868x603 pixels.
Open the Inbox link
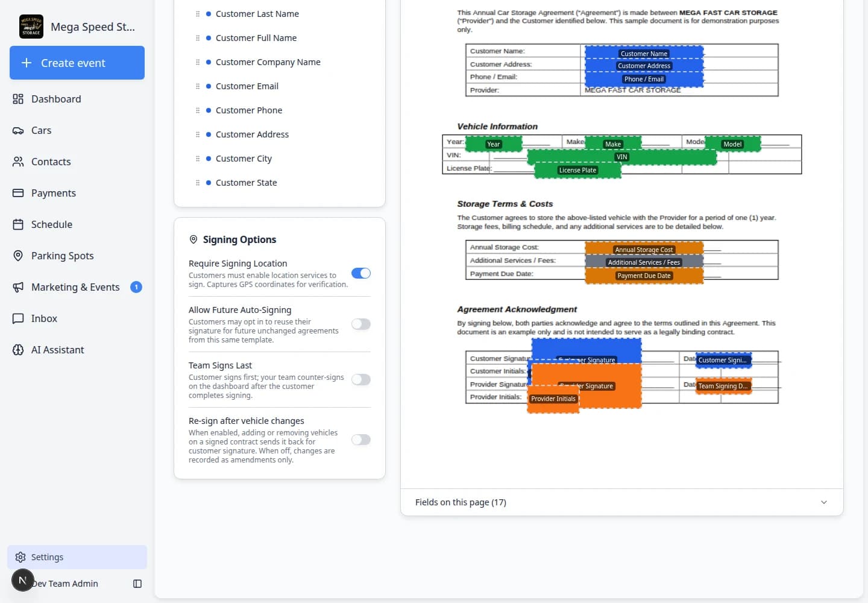[77, 318]
